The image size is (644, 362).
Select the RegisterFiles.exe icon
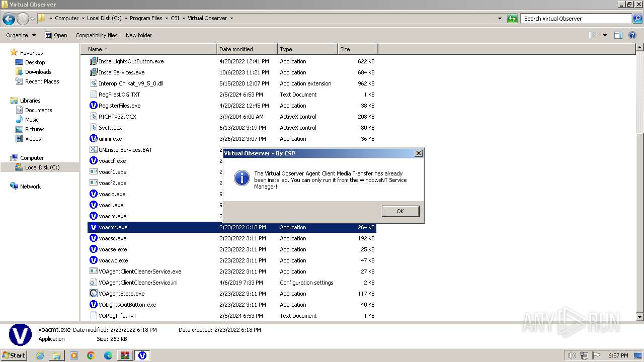(93, 106)
